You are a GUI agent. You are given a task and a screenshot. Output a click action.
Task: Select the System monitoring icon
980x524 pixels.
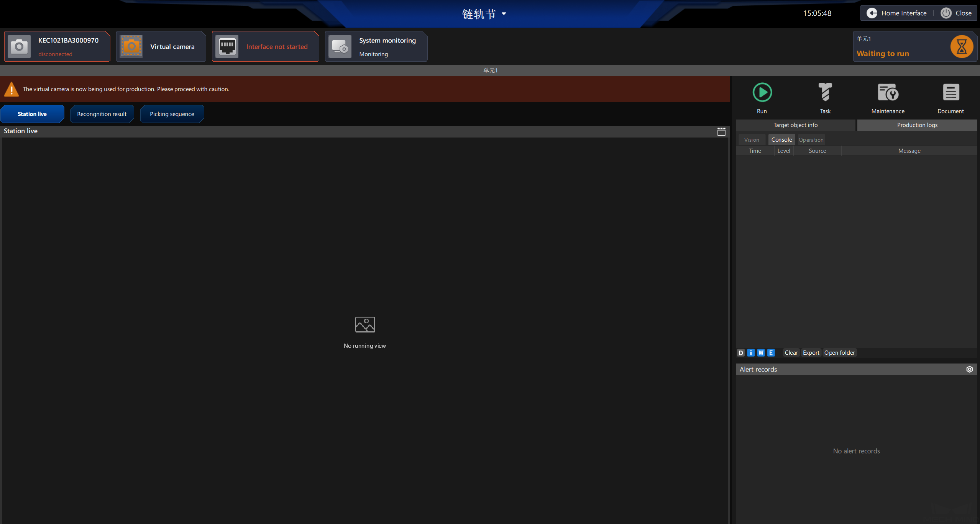tap(340, 46)
